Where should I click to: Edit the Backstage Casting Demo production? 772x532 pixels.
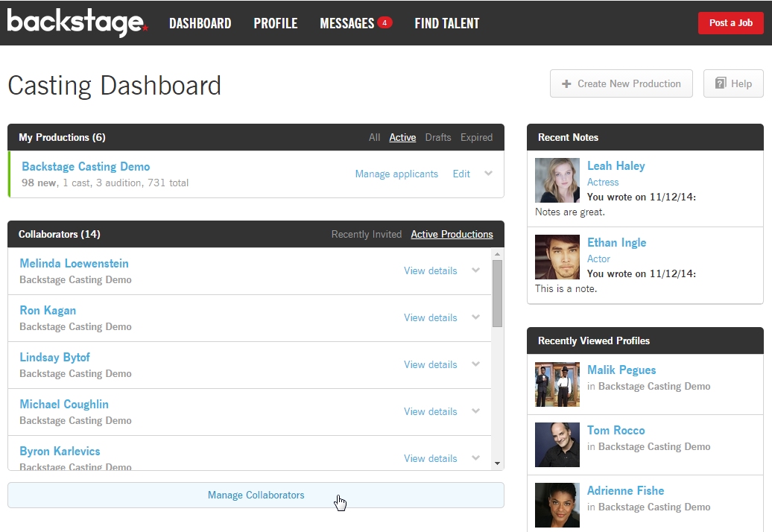[x=461, y=174]
